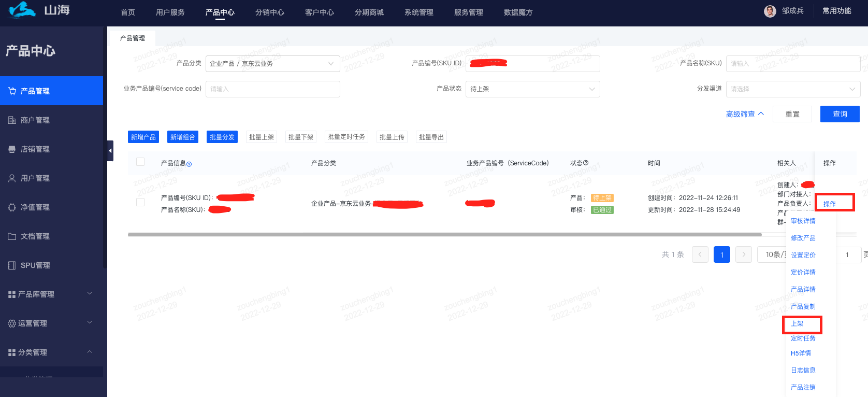Click the 用户管理 person icon
The width and height of the screenshot is (868, 397).
pos(12,178)
